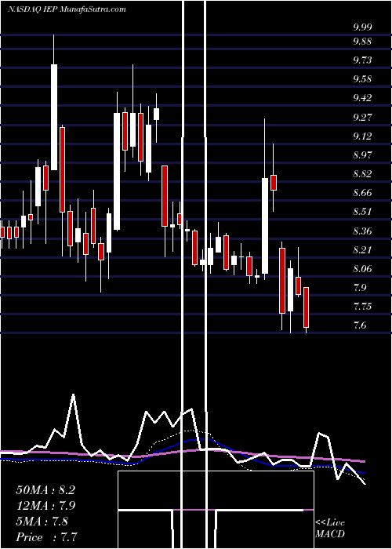Click the 50MA : 8.2 readout
Viewport: 392px width, 549px height.
(x=45, y=490)
